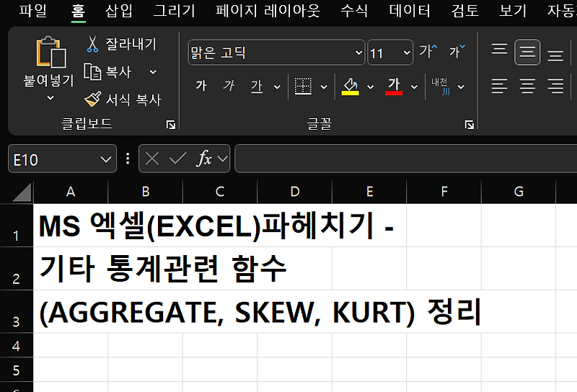This screenshot has width=577, height=392.
Task: Open font color dropdown arrow
Action: pos(414,87)
